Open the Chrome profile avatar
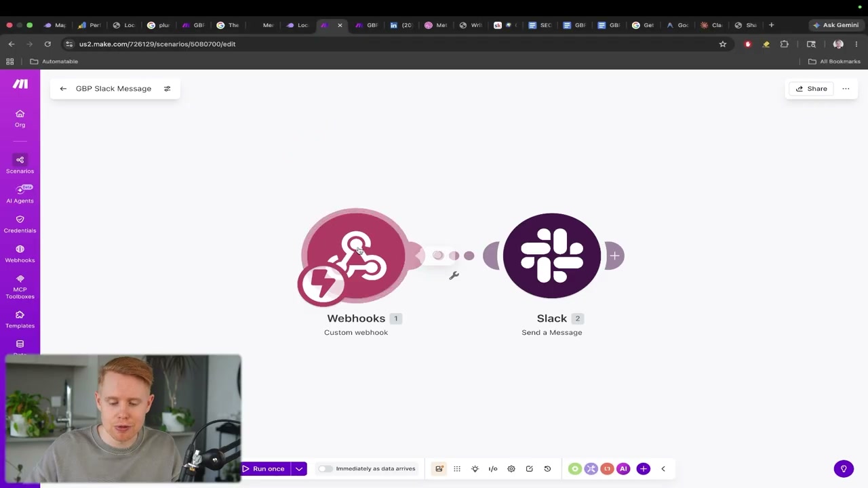 [838, 44]
